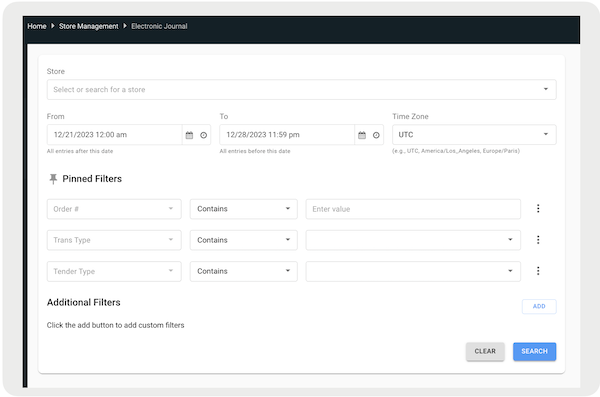Open Contains operator dropdown for Order #
The height and width of the screenshot is (397, 600).
click(x=244, y=209)
